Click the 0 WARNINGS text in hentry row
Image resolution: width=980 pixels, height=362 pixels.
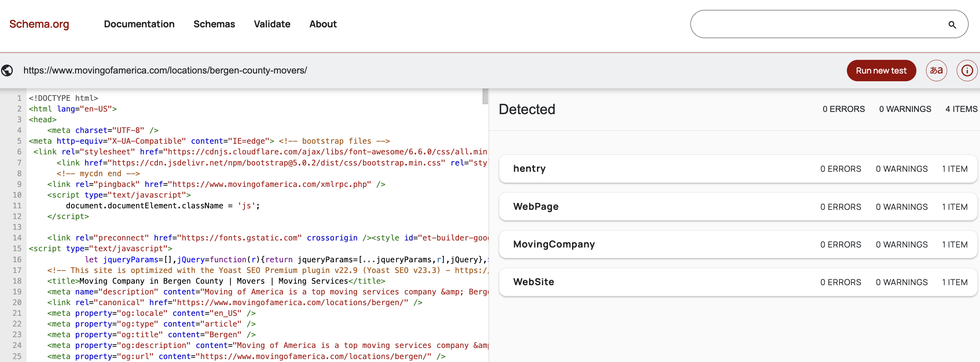(901, 169)
